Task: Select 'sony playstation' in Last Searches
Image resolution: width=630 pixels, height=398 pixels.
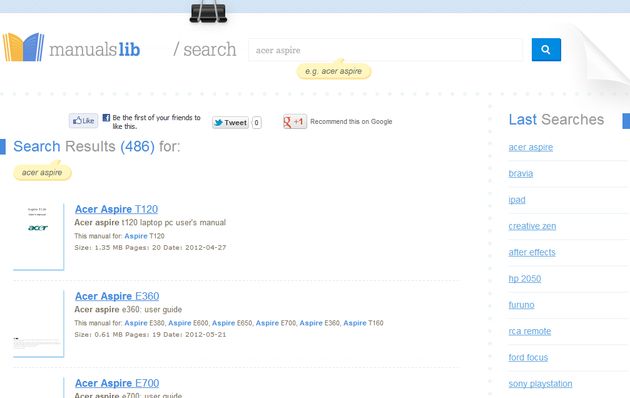Action: (540, 384)
